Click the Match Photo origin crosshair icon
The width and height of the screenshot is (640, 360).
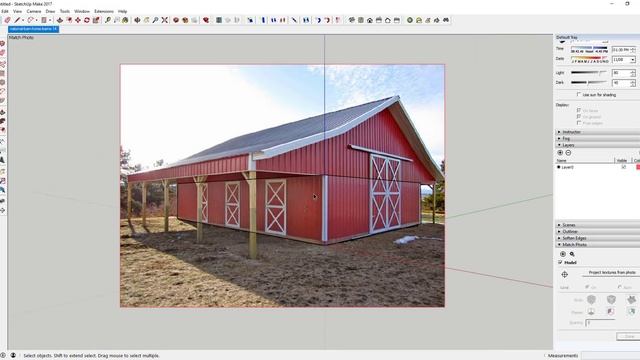click(x=564, y=275)
